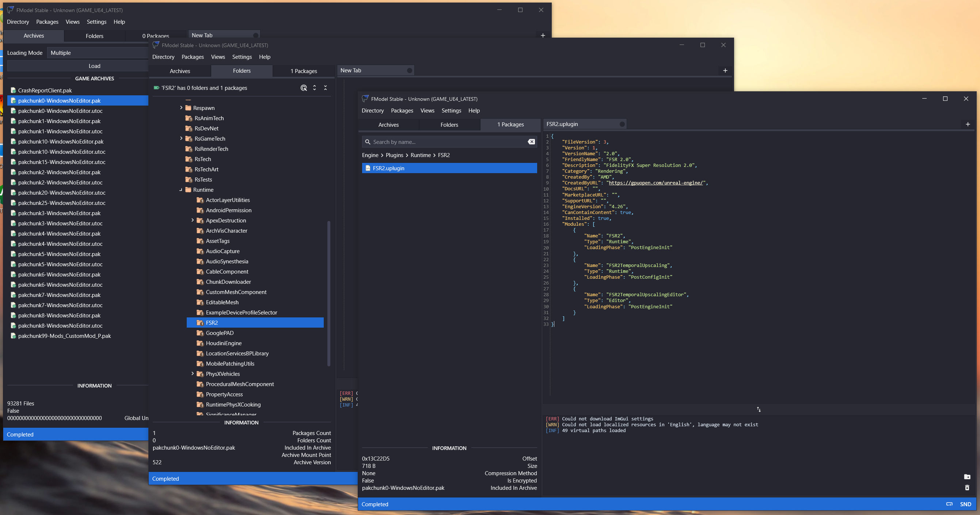980x515 pixels.
Task: Click the '718 B' size value
Action: point(369,466)
